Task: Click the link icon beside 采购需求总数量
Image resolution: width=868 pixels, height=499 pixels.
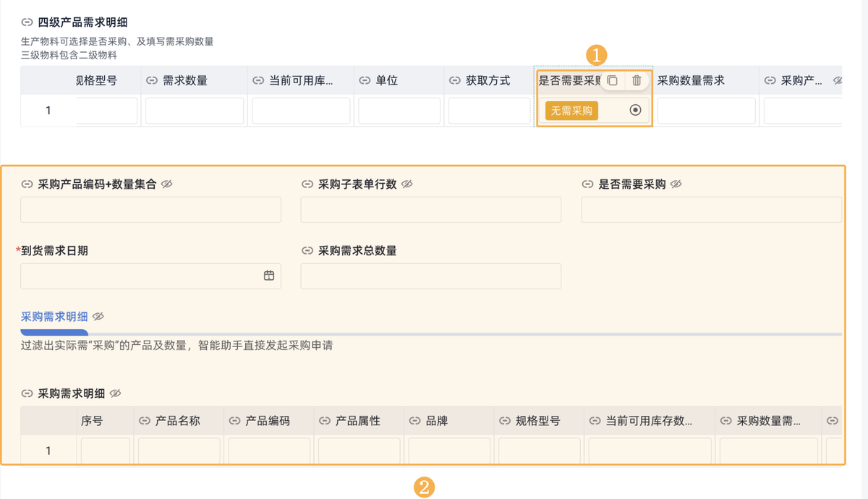Action: click(307, 251)
